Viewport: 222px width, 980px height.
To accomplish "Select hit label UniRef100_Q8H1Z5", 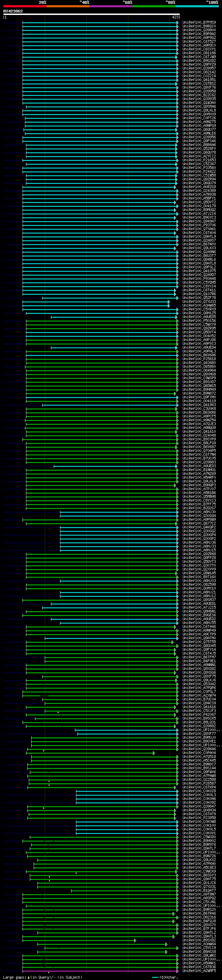I will coord(199,313).
